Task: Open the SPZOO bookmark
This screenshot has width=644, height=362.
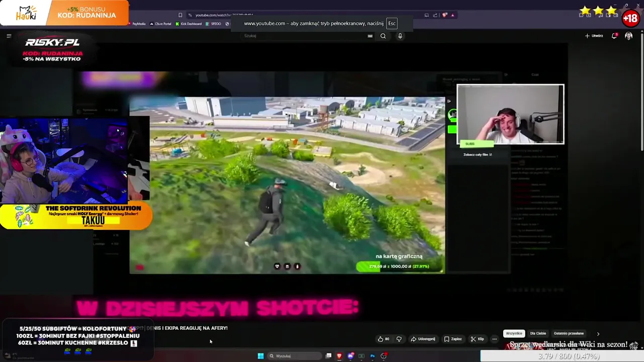Action: point(213,24)
